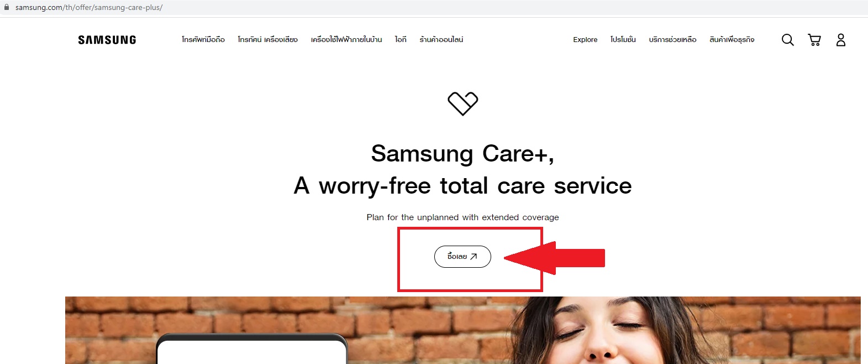Expand the เครื่องใช้ไฟฟ้าภายในบ้าน menu
Screen dimensions: 868x364
pos(346,40)
